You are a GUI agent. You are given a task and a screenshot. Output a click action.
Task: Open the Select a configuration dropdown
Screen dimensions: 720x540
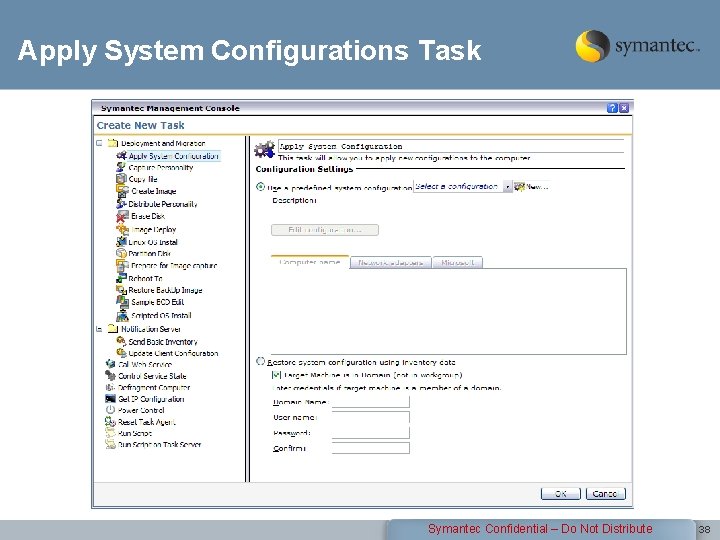pos(462,186)
